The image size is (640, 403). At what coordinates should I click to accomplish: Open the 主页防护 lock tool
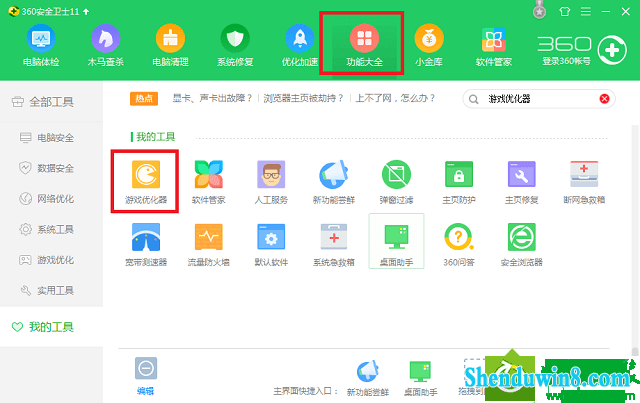[x=459, y=182]
